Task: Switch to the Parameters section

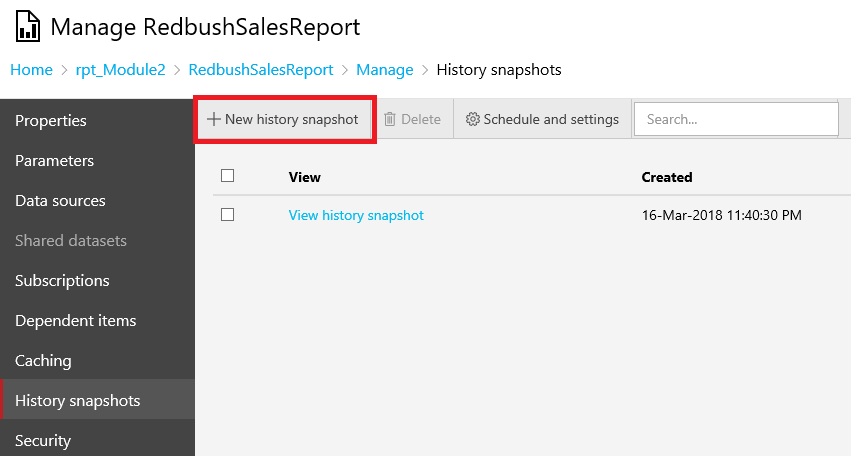Action: [55, 161]
